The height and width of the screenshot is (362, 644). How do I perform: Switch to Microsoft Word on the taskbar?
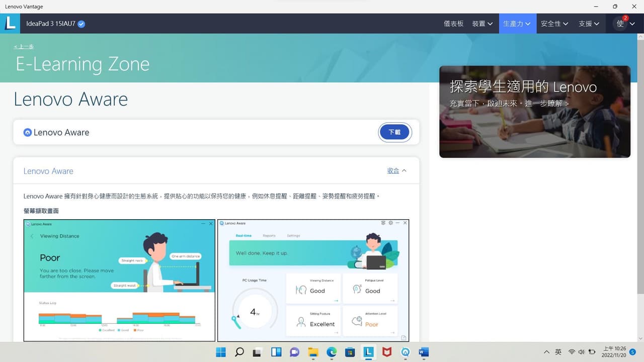click(x=424, y=352)
